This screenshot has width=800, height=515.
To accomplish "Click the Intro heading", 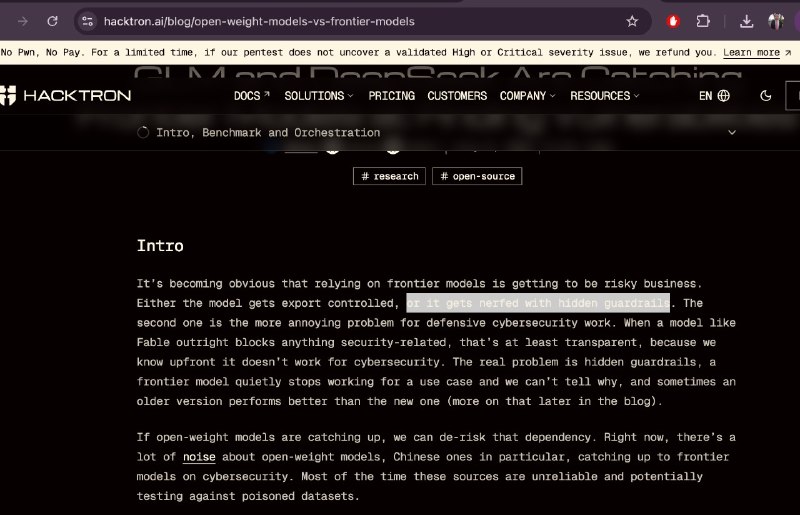I will click(x=160, y=246).
